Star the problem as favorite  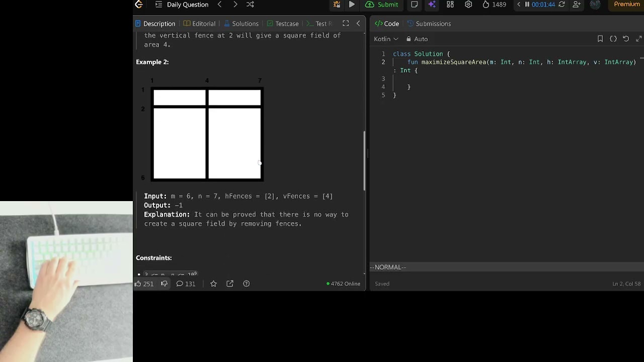[x=213, y=284]
